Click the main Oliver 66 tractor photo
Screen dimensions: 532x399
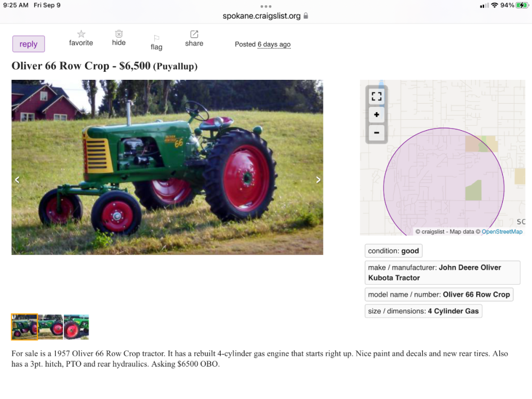167,167
